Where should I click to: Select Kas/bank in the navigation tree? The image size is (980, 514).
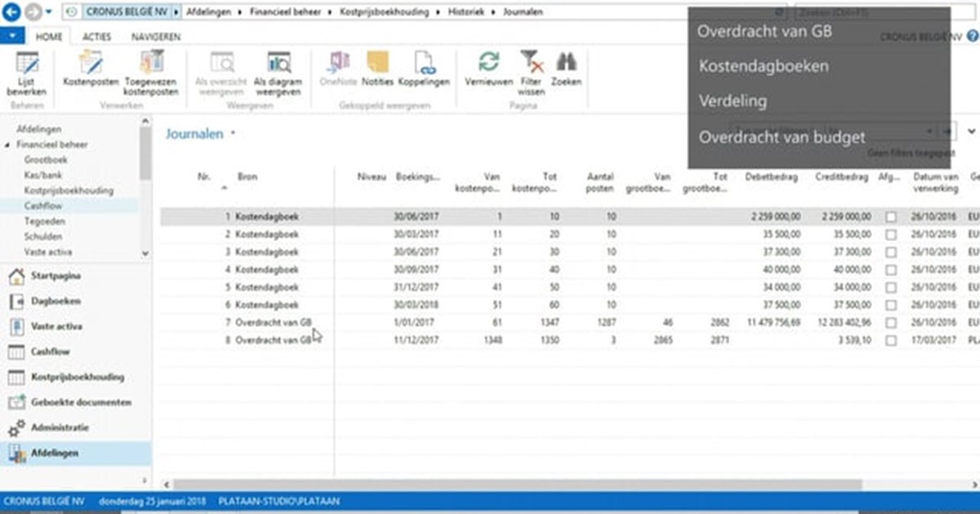(x=42, y=175)
